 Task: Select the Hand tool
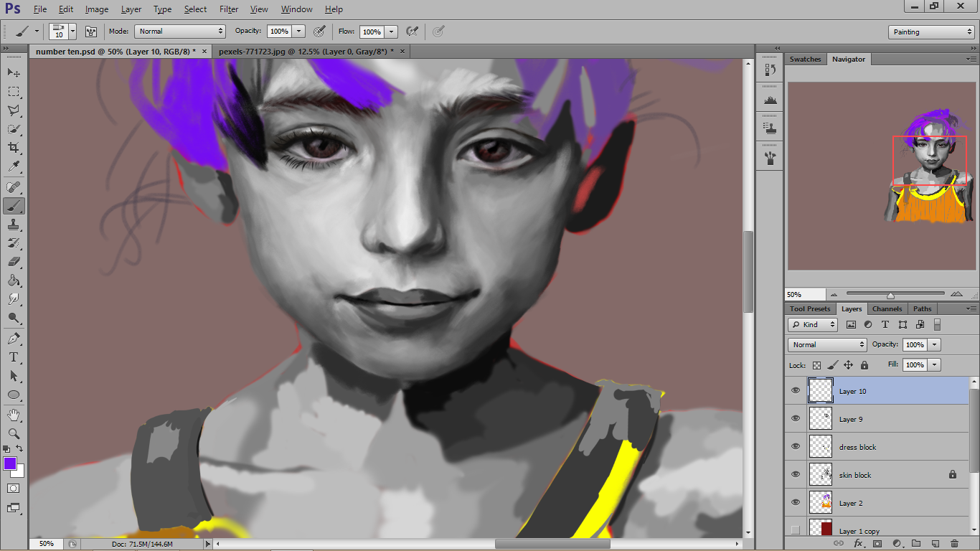[x=14, y=415]
